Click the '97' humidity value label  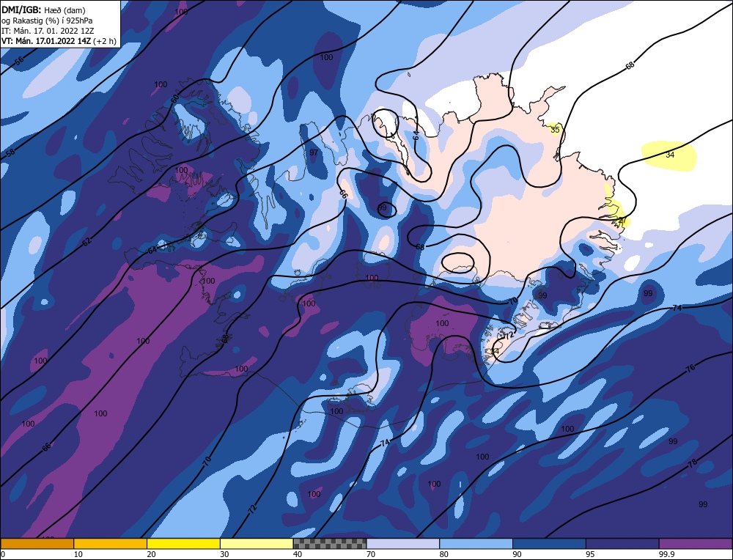314,152
